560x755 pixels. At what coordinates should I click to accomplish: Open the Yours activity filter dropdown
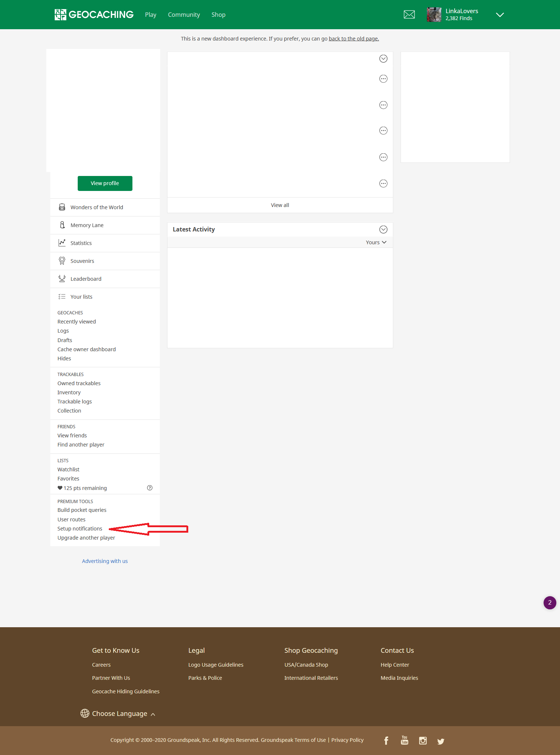(x=376, y=242)
